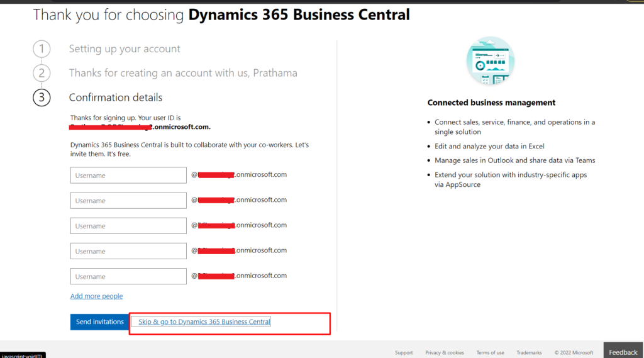Open the Terms of use link
The width and height of the screenshot is (644, 358).
pyautogui.click(x=490, y=353)
